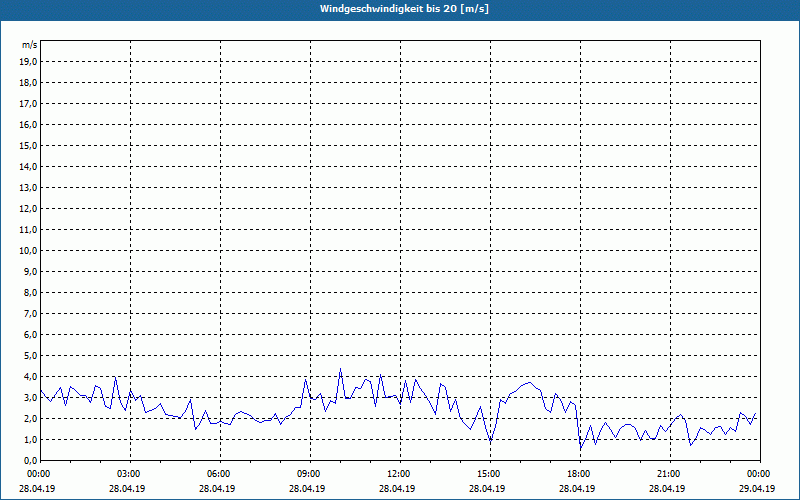Click the '18,0' y-axis label
Viewport: 800px width, 500px height.
pos(29,83)
